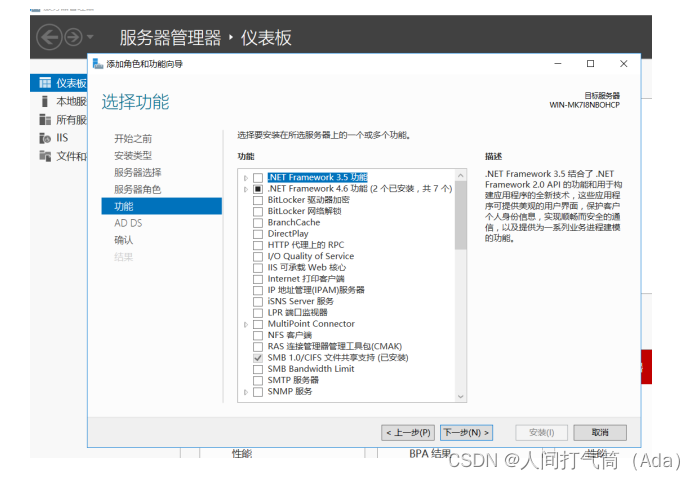The image size is (696, 480).
Task: Click the 下一步(N) button
Action: click(466, 433)
